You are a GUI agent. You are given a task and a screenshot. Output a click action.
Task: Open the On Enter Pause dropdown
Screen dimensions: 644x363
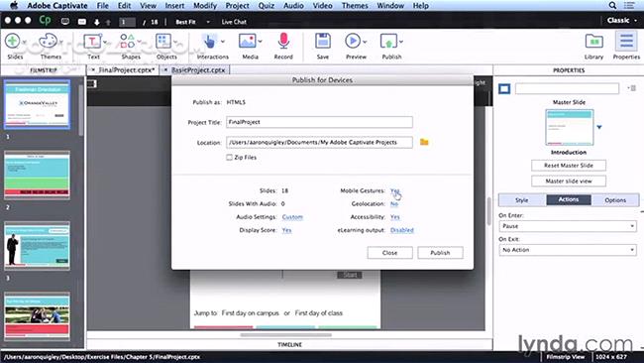click(567, 226)
